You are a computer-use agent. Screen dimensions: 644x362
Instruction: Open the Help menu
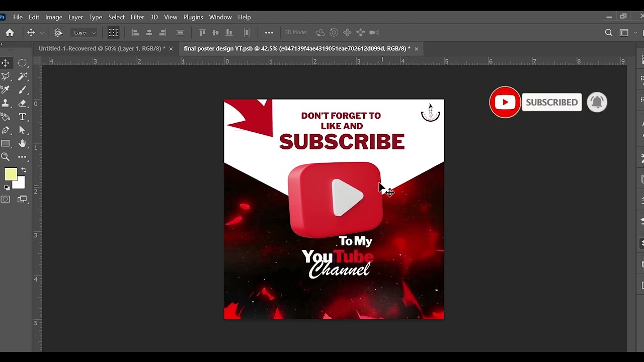[x=245, y=17]
